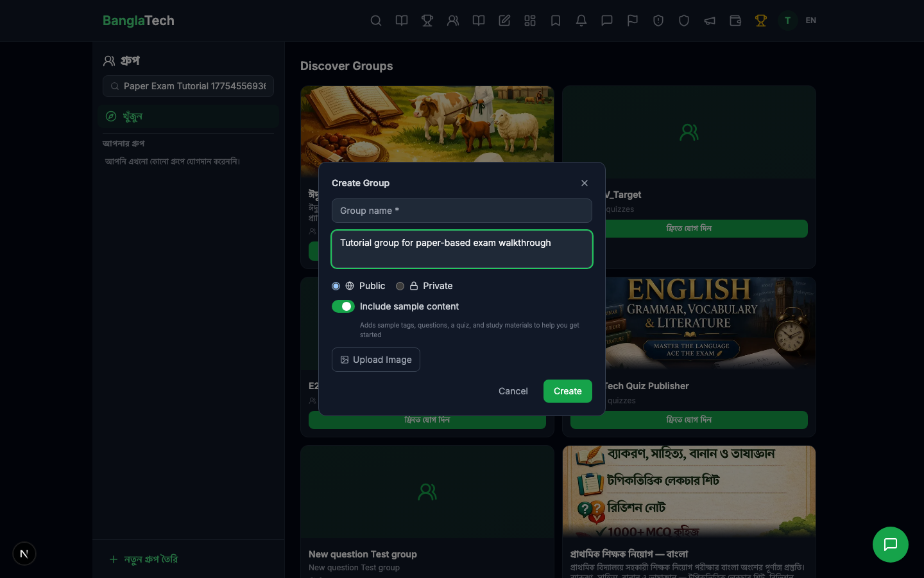Viewport: 924px width, 578px height.
Task: Open the floating green chat bubble
Action: click(891, 545)
